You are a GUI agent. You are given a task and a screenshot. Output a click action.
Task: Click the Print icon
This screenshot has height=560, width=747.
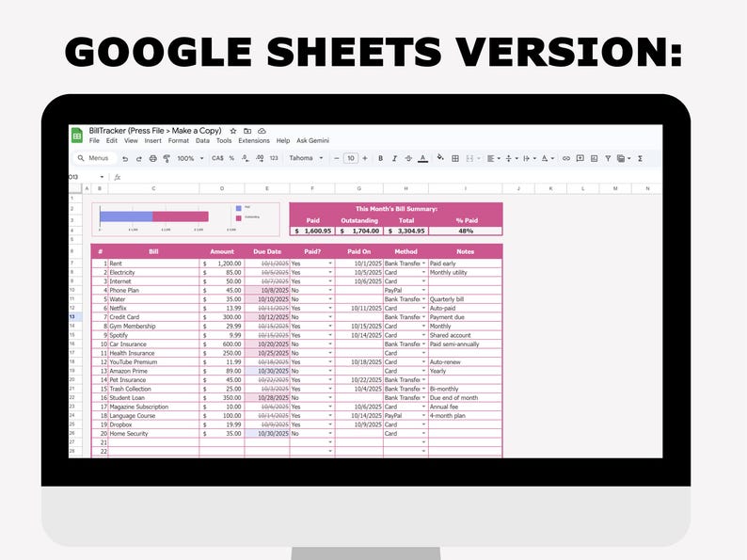point(153,159)
